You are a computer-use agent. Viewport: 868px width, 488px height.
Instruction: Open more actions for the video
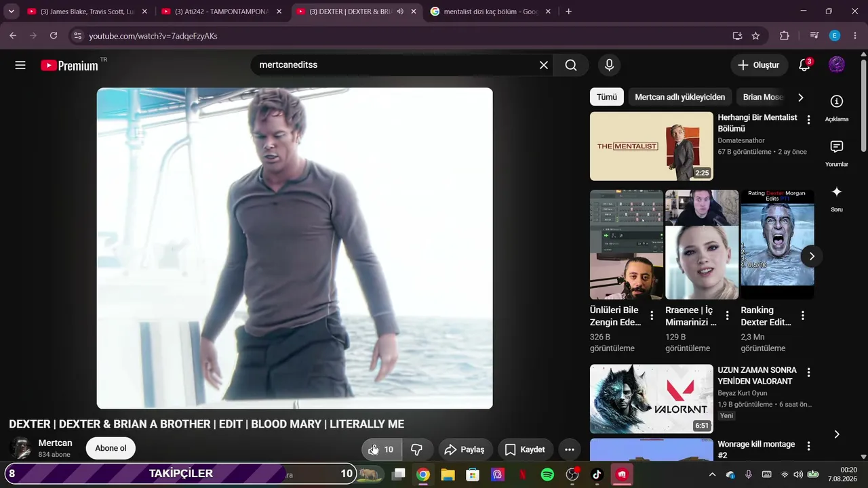(570, 449)
